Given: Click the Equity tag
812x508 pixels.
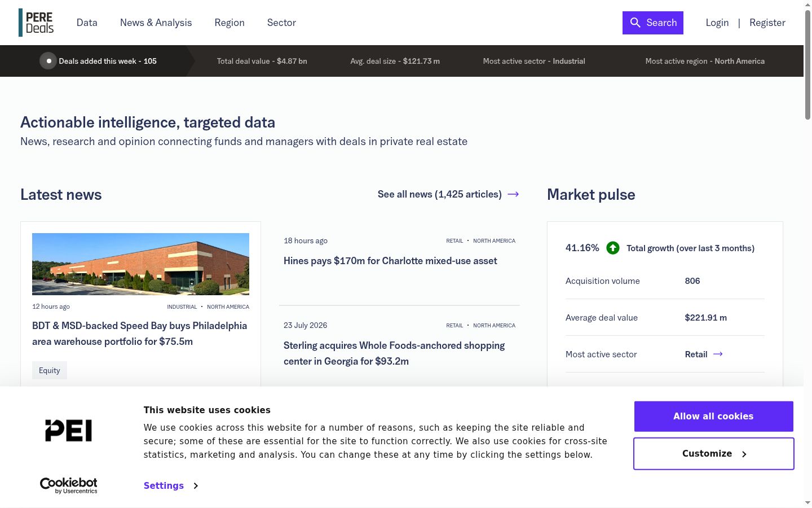Looking at the screenshot, I should tap(50, 370).
